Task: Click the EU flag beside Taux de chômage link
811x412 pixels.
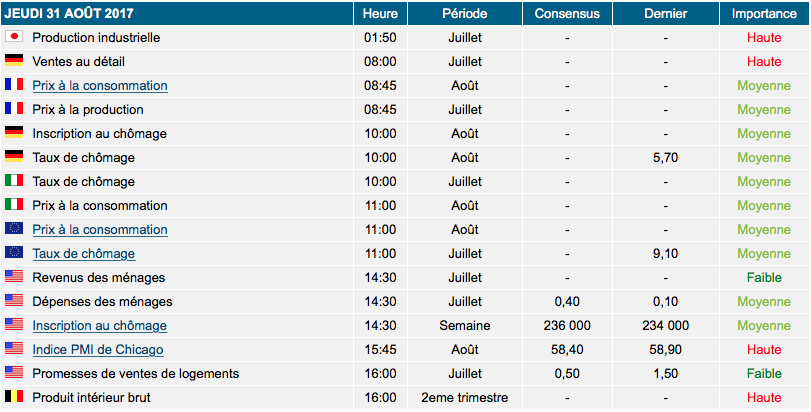Action: tap(14, 252)
